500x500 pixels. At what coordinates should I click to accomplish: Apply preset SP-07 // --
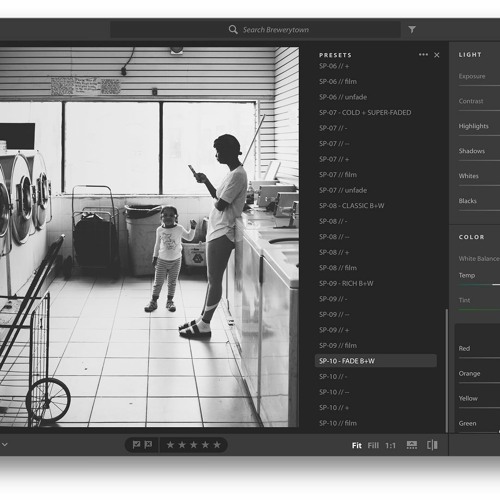pos(334,144)
